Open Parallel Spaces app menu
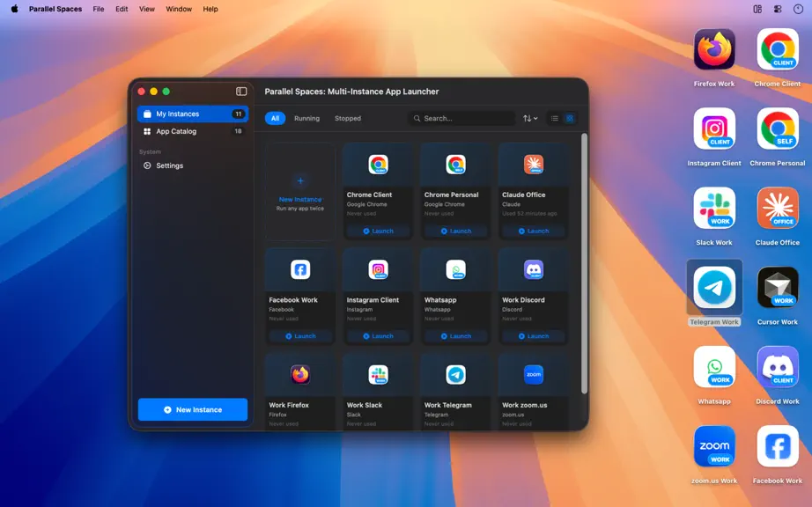The width and height of the screenshot is (812, 507). pyautogui.click(x=55, y=9)
